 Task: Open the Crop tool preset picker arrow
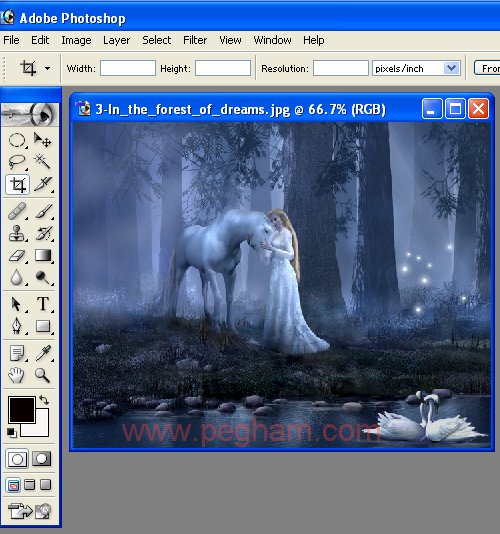tap(47, 68)
